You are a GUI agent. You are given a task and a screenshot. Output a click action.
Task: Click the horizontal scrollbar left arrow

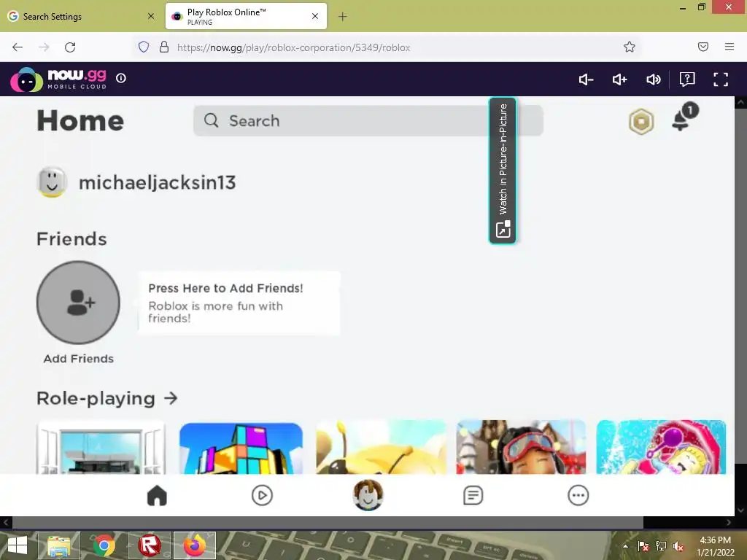click(x=6, y=522)
